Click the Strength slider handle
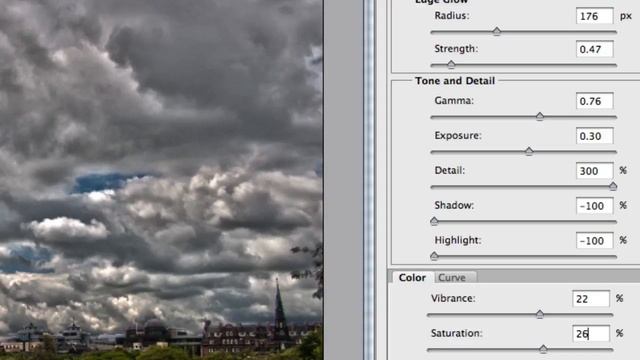The image size is (640, 360). (451, 64)
